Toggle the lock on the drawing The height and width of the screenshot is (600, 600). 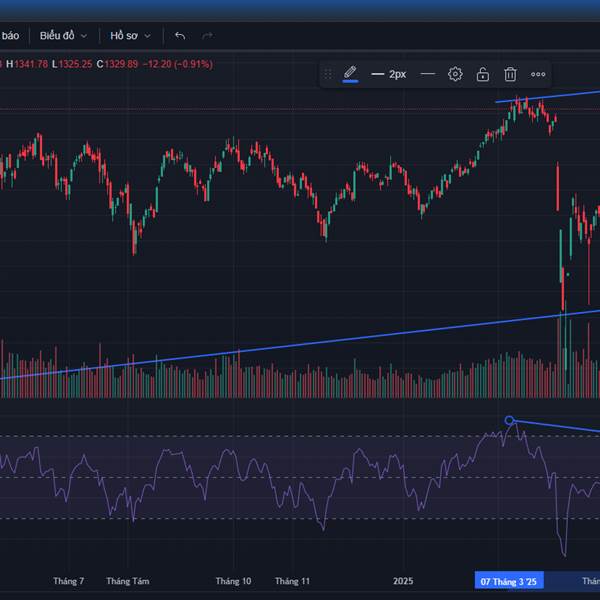click(x=483, y=74)
